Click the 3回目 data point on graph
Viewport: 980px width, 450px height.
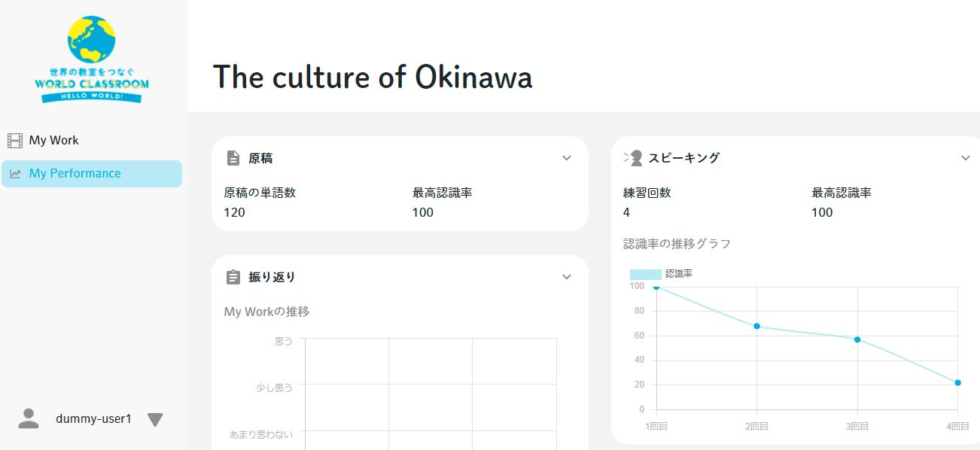click(857, 339)
